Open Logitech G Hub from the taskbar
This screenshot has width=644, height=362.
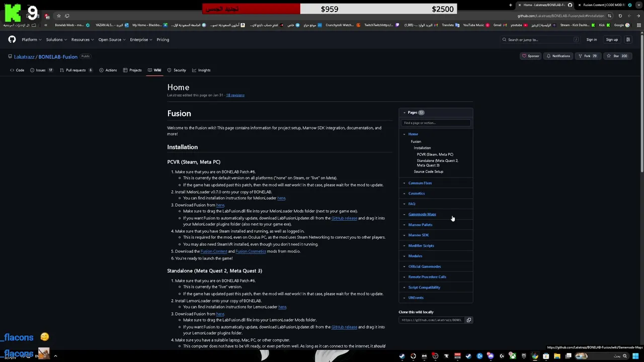pyautogui.click(x=502, y=356)
